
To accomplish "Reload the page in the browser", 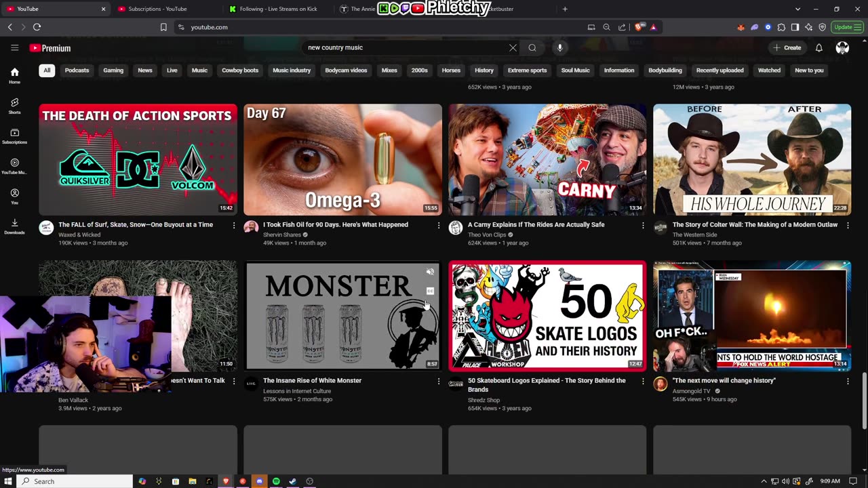I will click(37, 27).
